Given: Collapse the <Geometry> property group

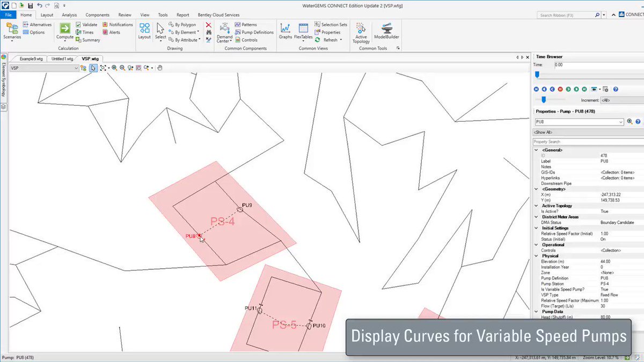Looking at the screenshot, I should coord(536,189).
